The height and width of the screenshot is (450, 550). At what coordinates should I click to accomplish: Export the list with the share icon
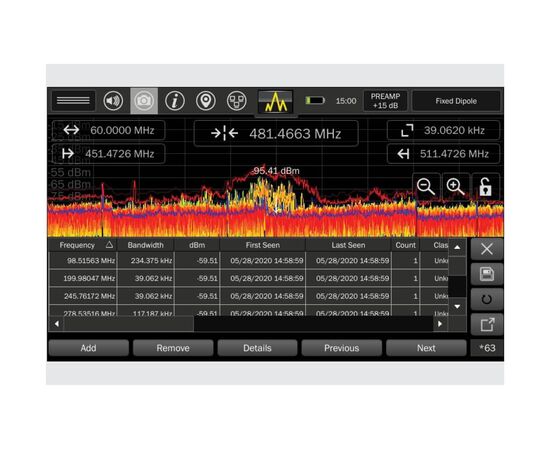coord(487,324)
